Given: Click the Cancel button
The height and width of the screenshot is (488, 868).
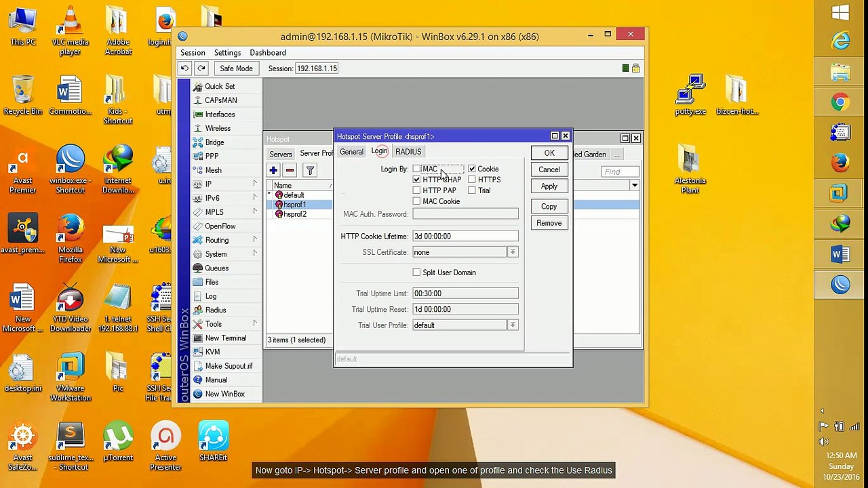Looking at the screenshot, I should [549, 169].
